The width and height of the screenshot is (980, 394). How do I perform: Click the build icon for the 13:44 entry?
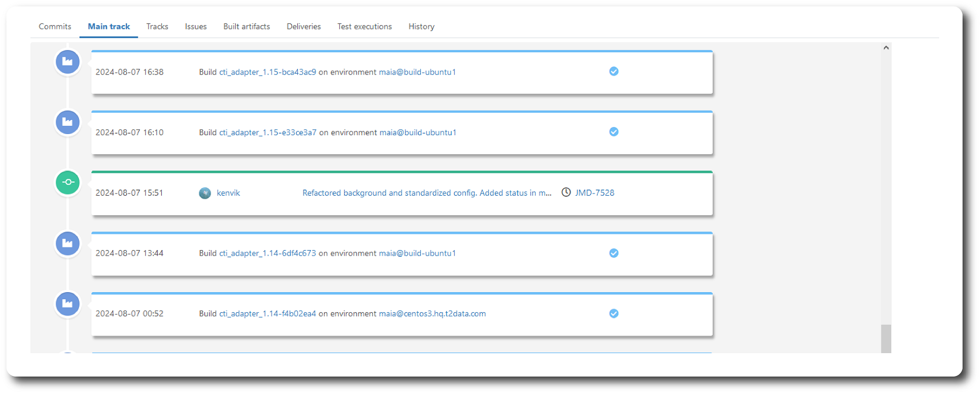(68, 243)
